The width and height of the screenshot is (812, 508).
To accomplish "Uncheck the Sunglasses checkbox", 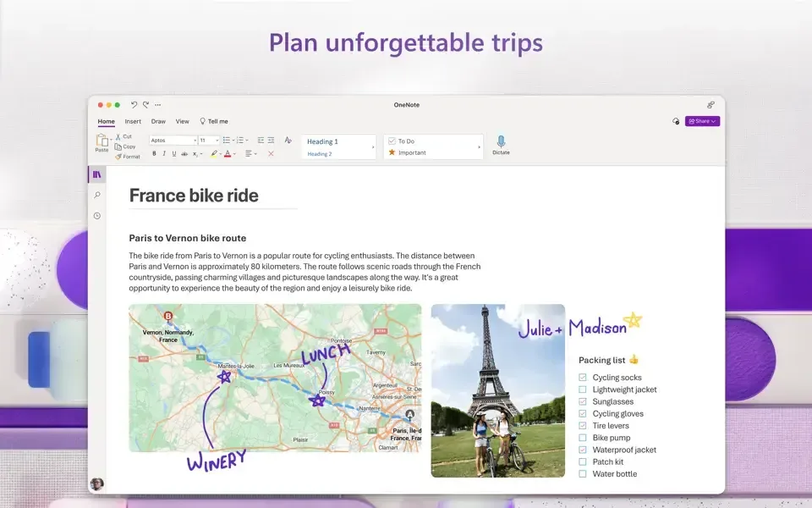I will 583,401.
